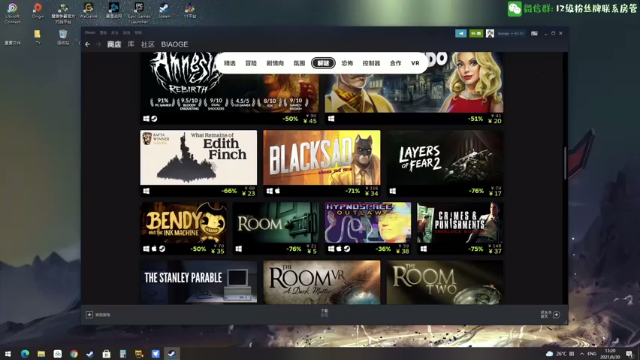Click the active Steam taskbar icon
Image resolution: width=640 pixels, height=360 pixels.
tap(172, 354)
